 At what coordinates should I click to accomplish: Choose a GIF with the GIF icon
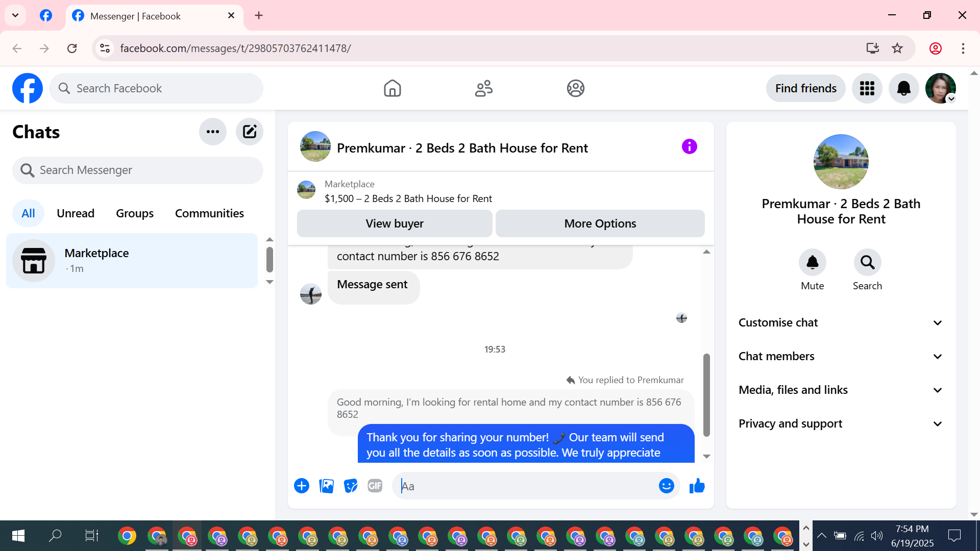pyautogui.click(x=375, y=486)
